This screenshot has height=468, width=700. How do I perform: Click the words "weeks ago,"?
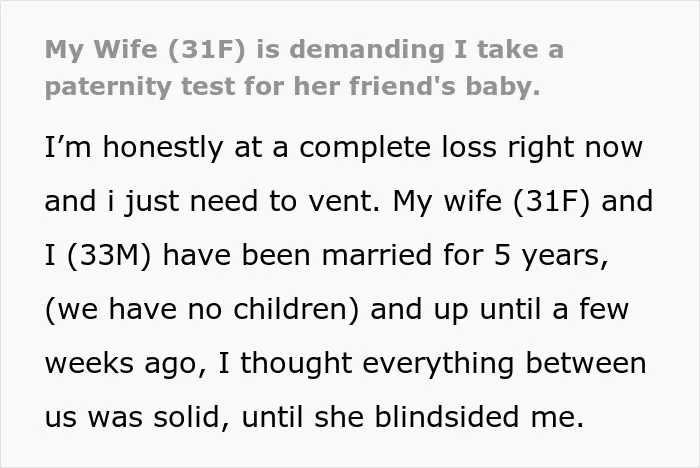point(126,364)
